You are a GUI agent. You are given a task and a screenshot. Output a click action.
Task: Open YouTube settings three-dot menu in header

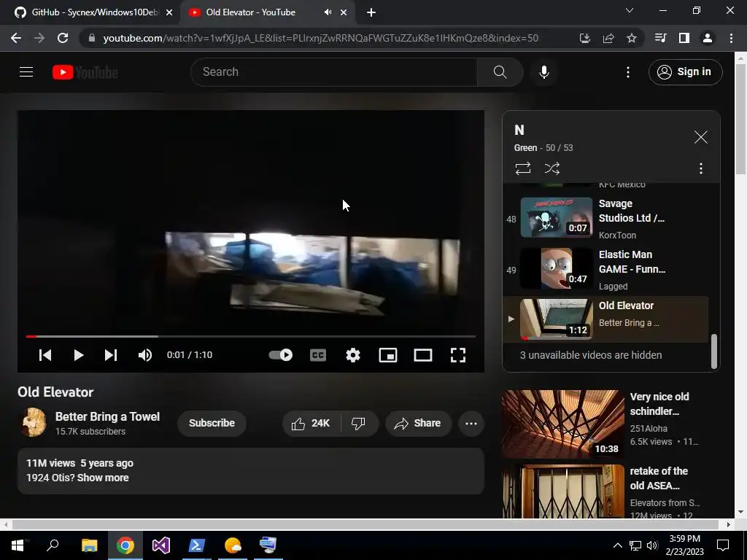[x=628, y=72]
